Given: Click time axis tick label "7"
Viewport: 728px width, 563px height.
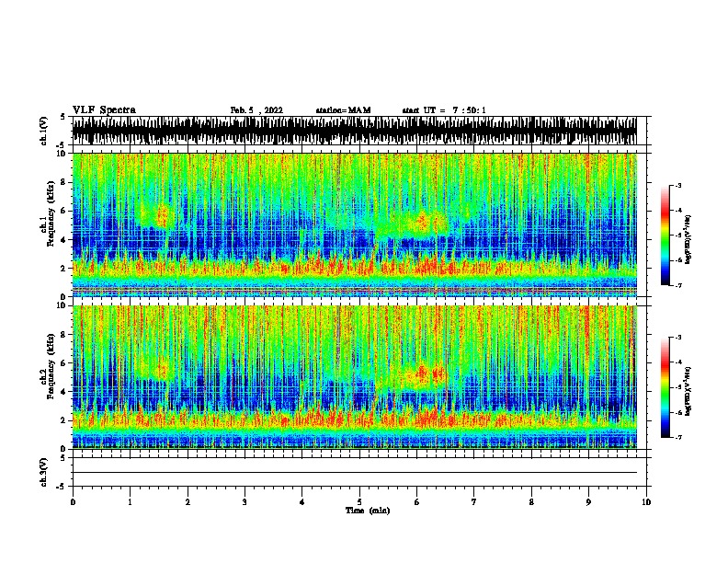Looking at the screenshot, I should 474,502.
